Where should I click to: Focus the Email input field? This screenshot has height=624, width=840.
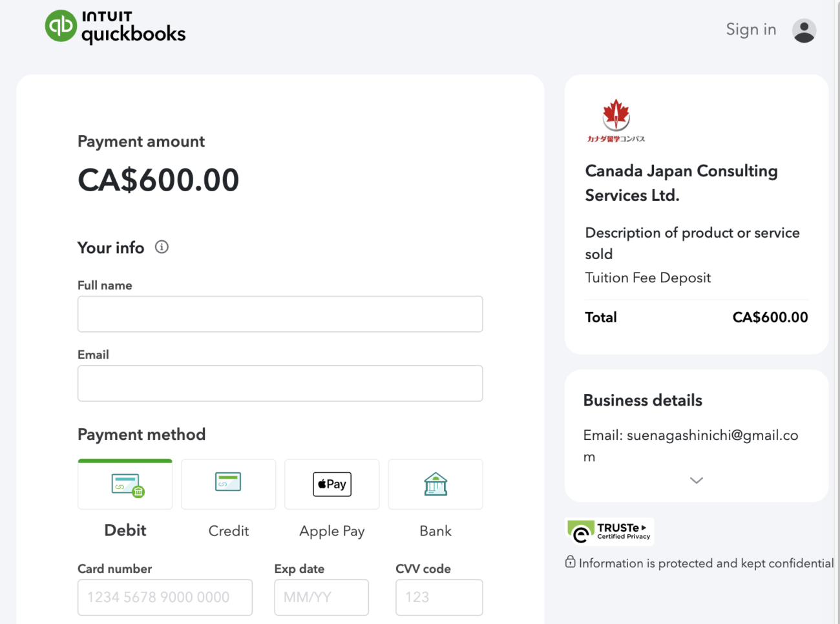tap(280, 383)
